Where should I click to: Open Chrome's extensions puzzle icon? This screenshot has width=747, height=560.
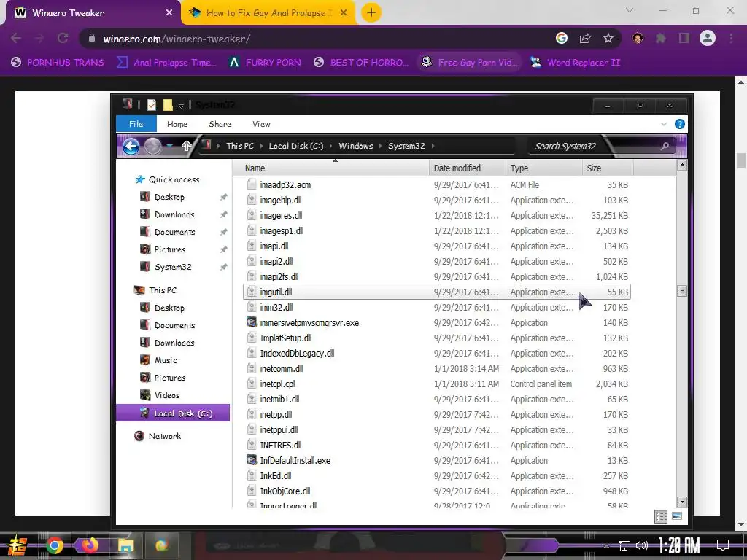pos(661,38)
